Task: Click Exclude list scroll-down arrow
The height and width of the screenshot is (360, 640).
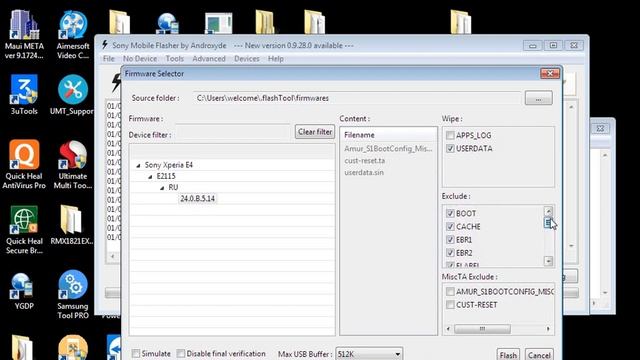Action: pos(548,261)
